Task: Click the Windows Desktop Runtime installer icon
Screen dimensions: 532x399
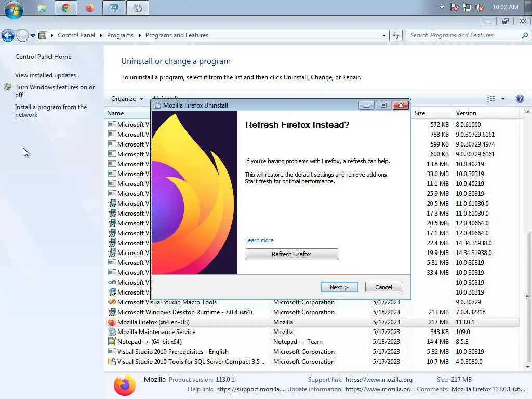Action: pyautogui.click(x=112, y=312)
